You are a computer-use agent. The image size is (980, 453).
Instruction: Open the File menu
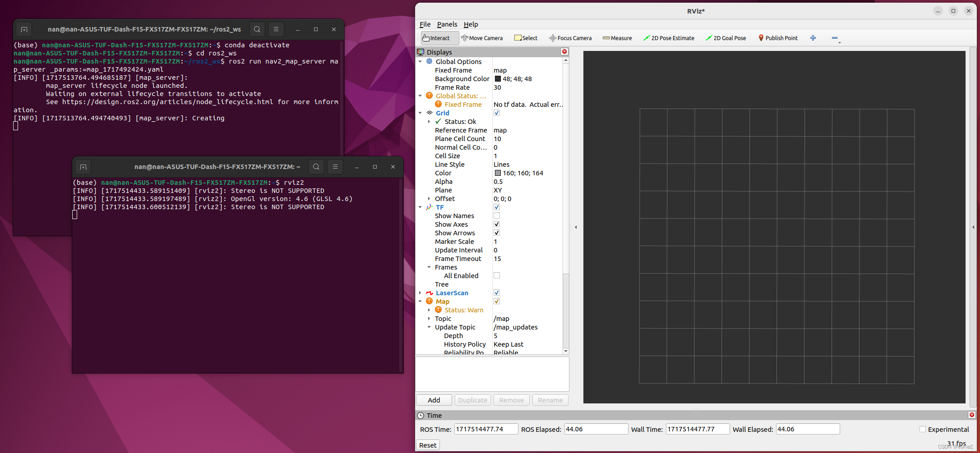[x=425, y=24]
